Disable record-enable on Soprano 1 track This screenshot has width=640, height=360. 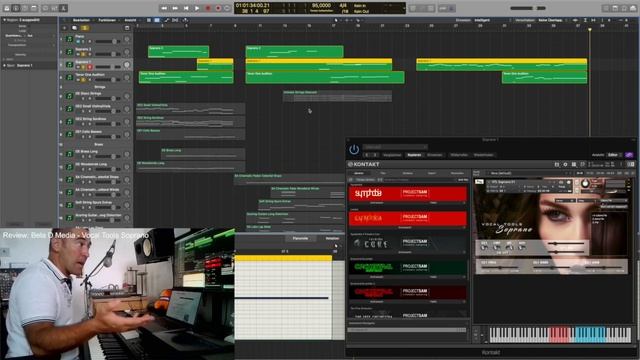coord(90,67)
